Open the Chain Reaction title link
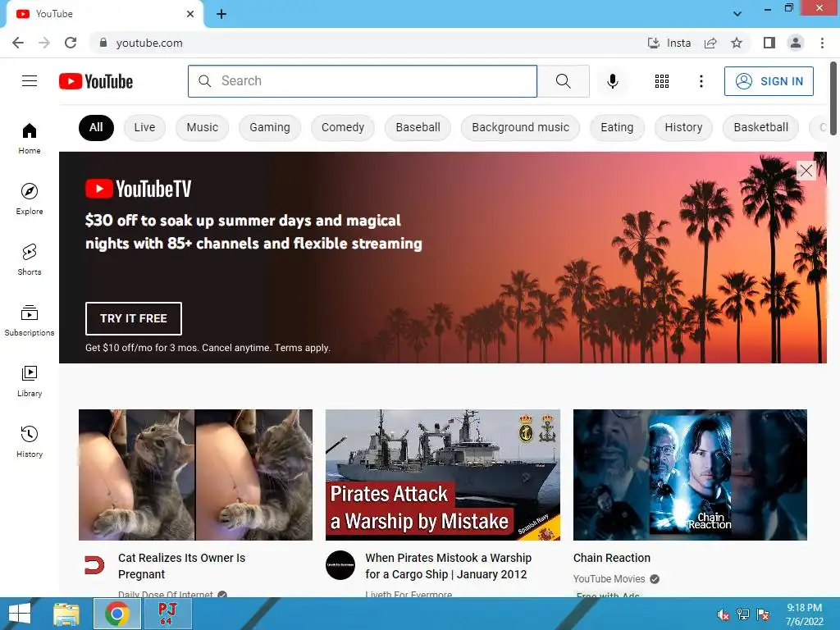840x630 pixels. 612,558
